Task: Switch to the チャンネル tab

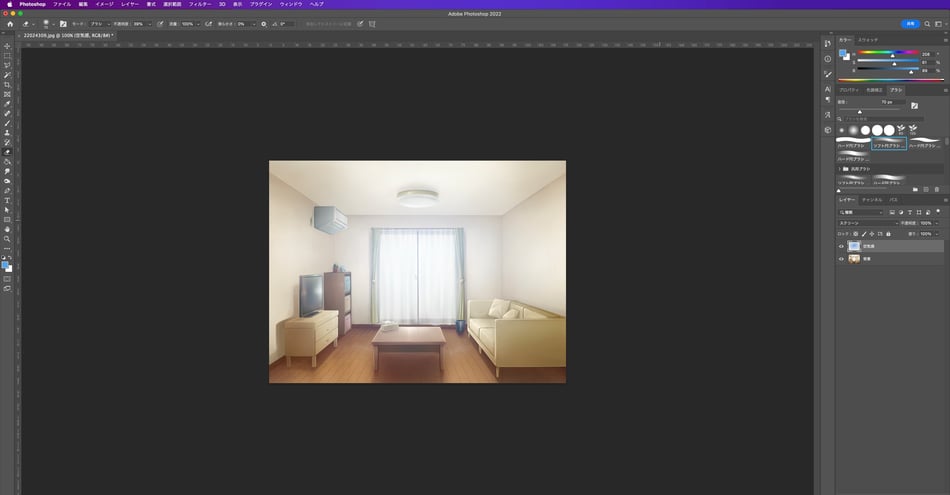Action: tap(872, 200)
